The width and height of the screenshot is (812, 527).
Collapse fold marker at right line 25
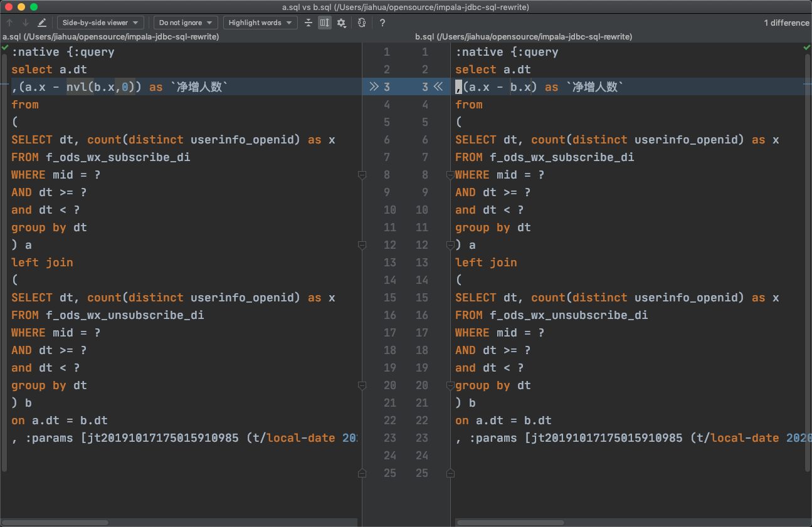click(x=450, y=473)
